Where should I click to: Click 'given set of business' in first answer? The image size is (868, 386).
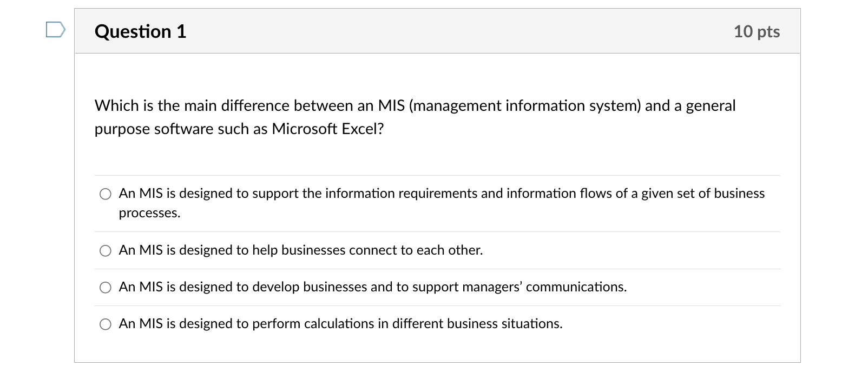pos(703,194)
